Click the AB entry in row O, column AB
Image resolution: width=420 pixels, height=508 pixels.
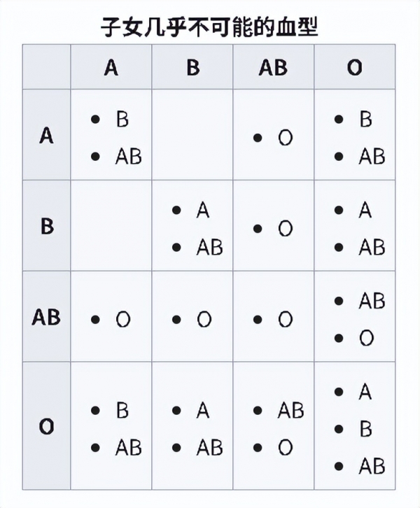pos(290,411)
